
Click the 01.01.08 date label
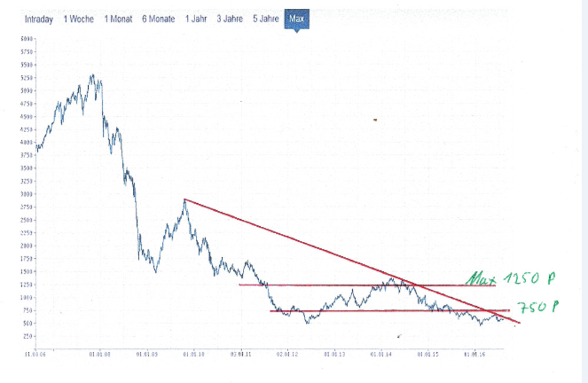coord(100,354)
